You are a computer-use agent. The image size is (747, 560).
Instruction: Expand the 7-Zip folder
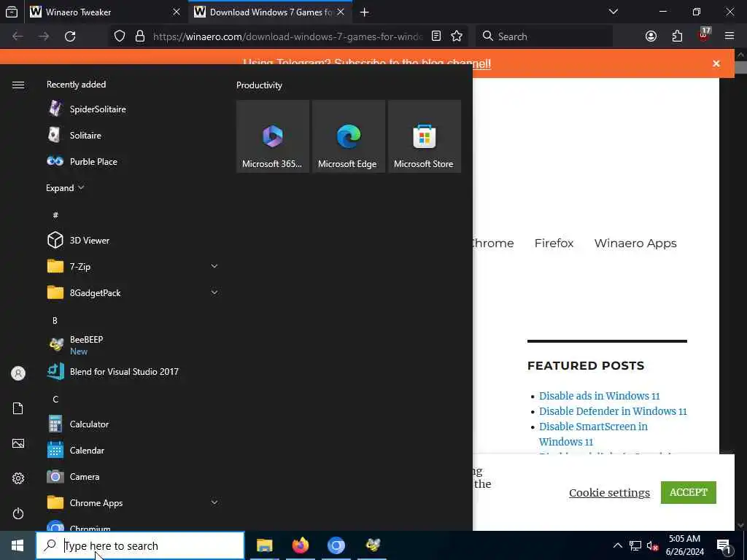point(214,266)
